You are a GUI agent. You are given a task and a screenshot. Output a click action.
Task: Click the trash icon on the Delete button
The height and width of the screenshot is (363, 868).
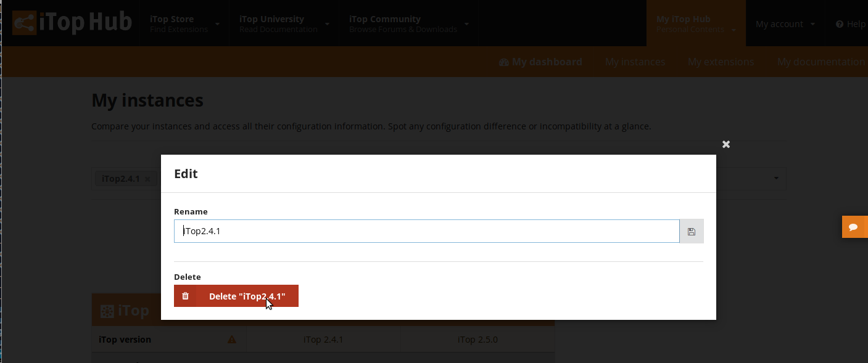pos(185,296)
